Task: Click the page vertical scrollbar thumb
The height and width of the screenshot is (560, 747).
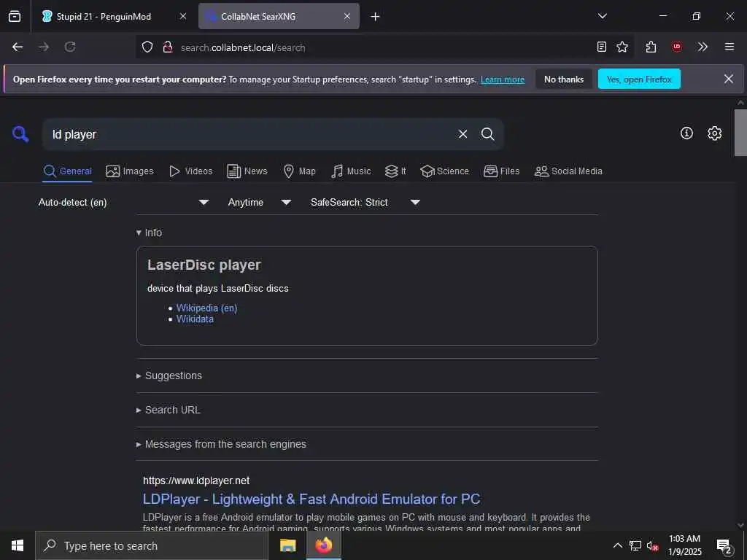Action: click(x=740, y=133)
